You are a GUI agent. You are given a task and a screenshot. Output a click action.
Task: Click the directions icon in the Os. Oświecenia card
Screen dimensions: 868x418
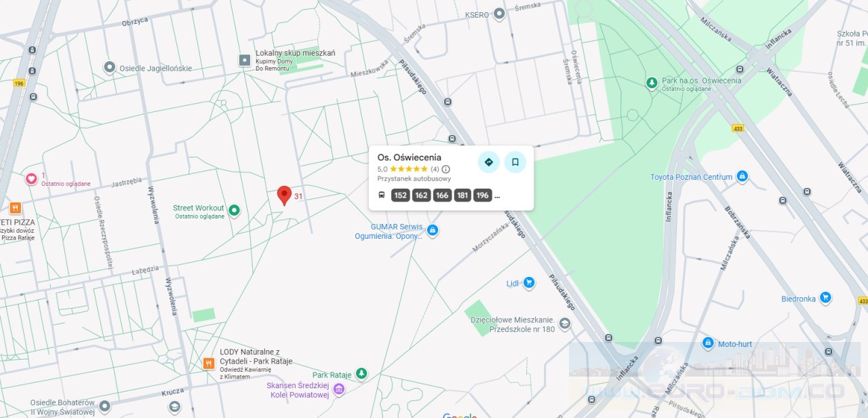(x=488, y=162)
